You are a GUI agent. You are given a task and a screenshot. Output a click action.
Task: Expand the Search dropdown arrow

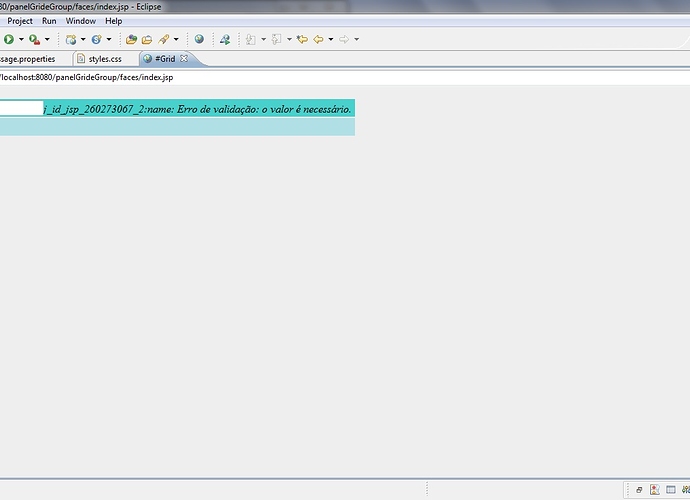pyautogui.click(x=176, y=39)
